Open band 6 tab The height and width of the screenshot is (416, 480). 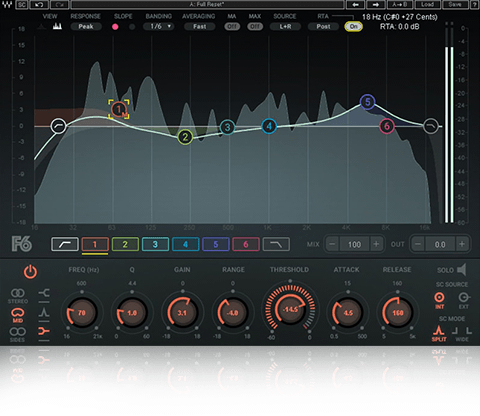click(x=246, y=244)
